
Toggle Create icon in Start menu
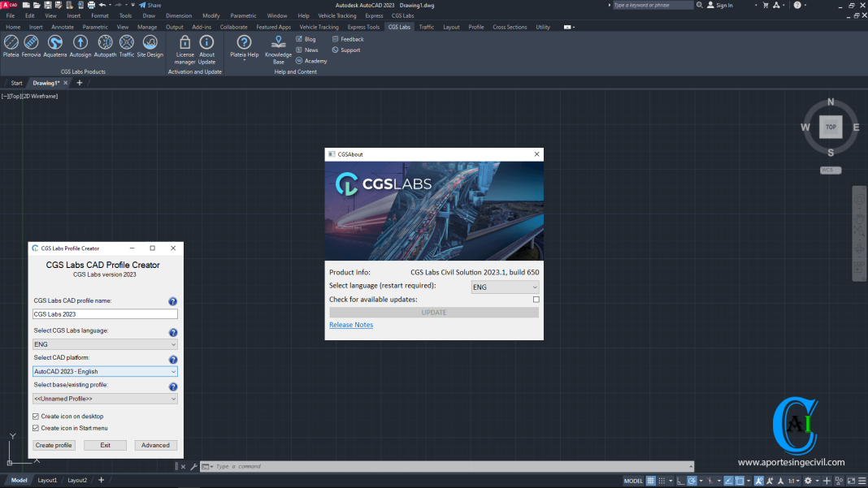tap(35, 428)
